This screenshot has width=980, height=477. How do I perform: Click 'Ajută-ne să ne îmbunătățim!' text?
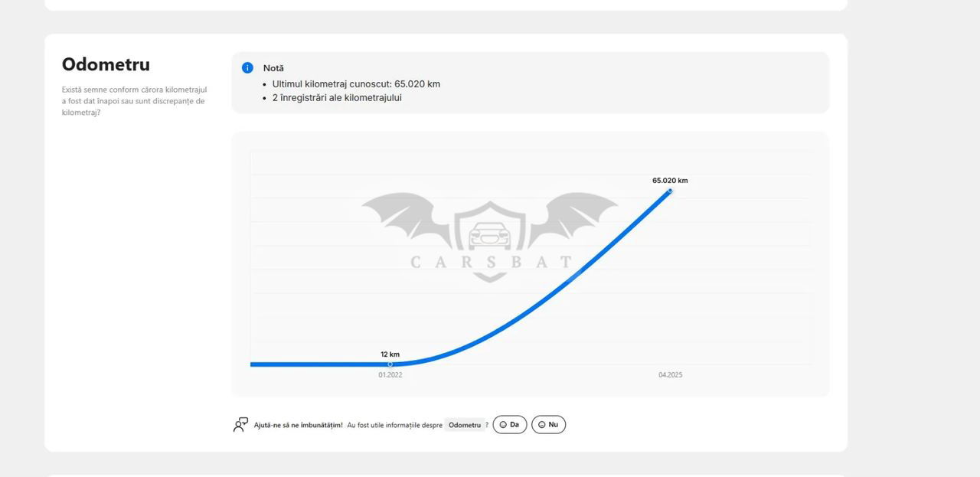click(x=299, y=425)
